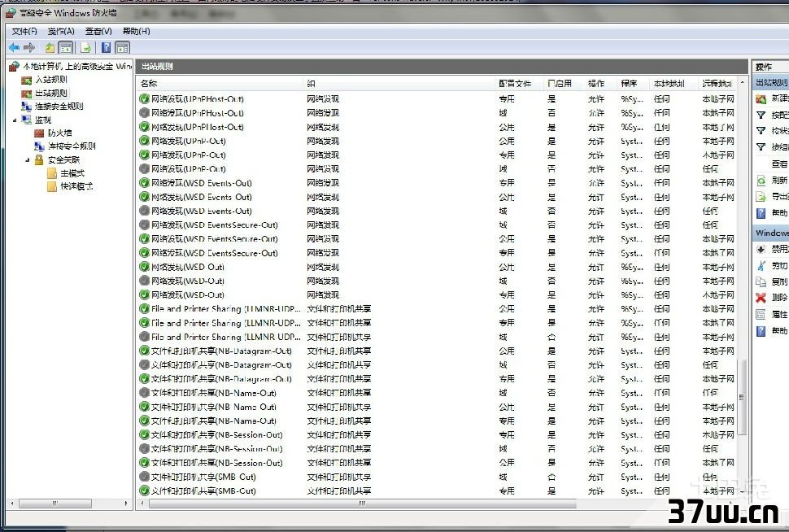Select 出站规则 in the tree

tap(50, 93)
